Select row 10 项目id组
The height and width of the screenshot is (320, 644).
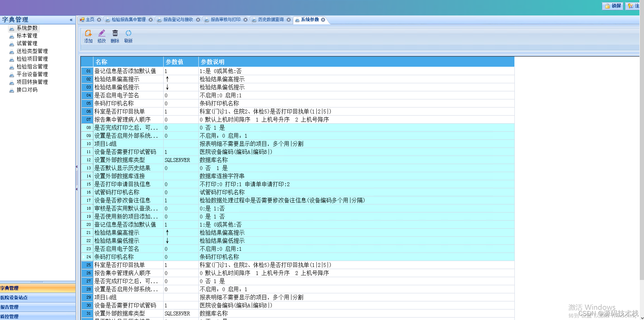point(298,144)
